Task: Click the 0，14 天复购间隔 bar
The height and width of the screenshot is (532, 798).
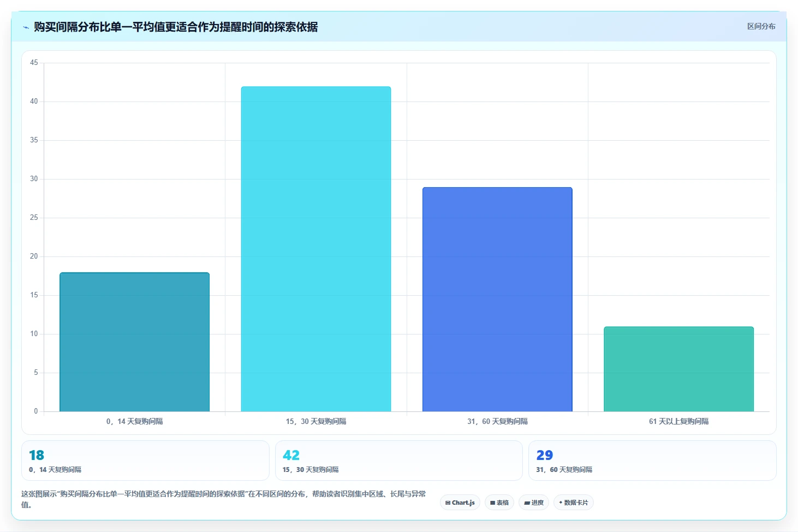Action: (134, 342)
